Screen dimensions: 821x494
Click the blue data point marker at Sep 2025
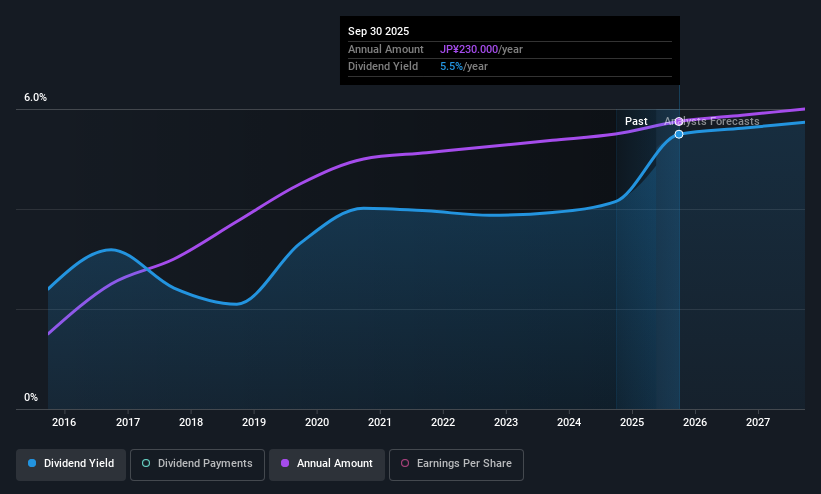click(679, 134)
